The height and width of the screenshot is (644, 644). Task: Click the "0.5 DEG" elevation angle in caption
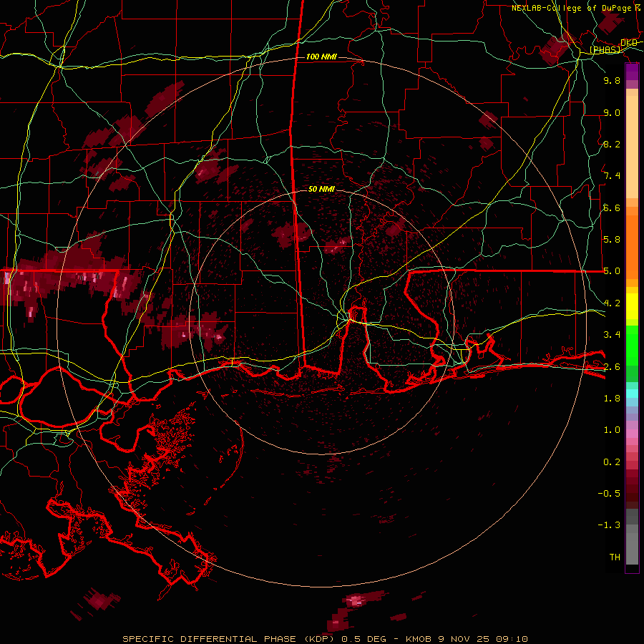click(364, 639)
